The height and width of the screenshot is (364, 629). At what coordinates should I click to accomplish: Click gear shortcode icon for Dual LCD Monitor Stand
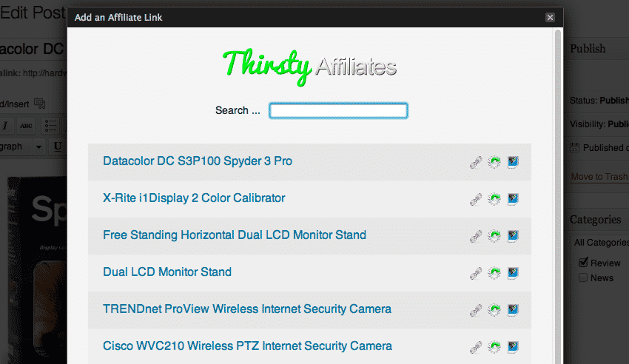point(494,273)
